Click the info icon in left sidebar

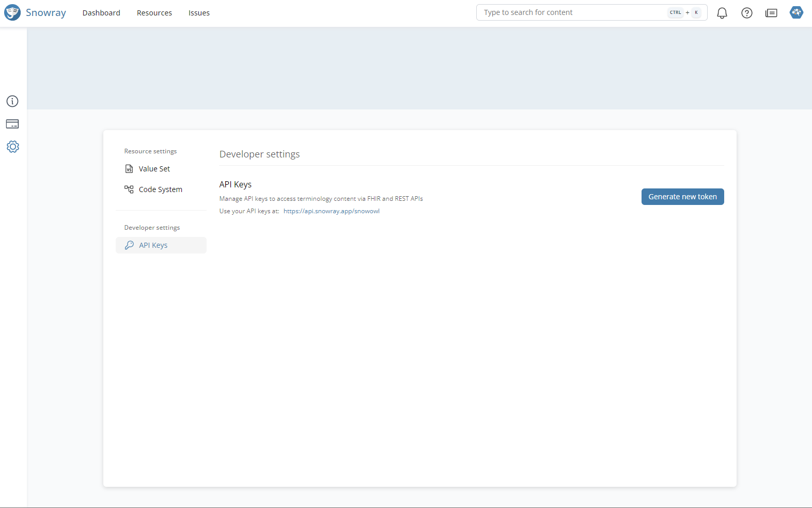click(12, 101)
